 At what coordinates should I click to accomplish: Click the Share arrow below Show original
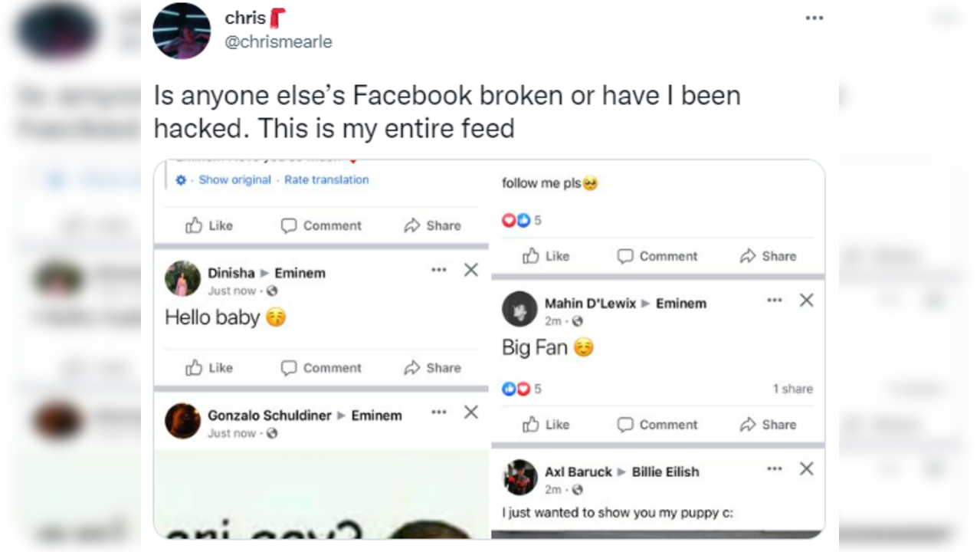coord(433,225)
